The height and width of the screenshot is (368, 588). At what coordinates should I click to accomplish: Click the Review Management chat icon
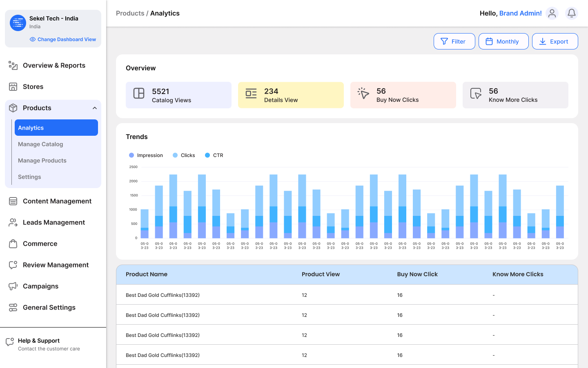coord(13,265)
